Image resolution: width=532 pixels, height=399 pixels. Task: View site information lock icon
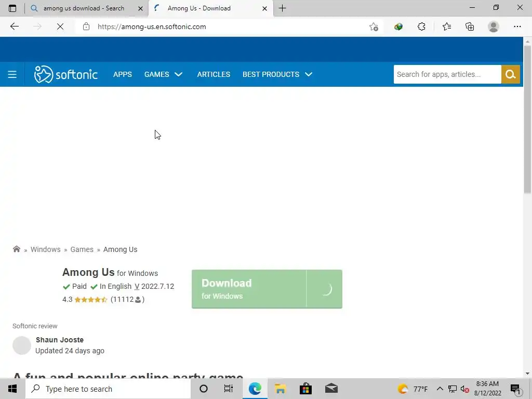(86, 26)
